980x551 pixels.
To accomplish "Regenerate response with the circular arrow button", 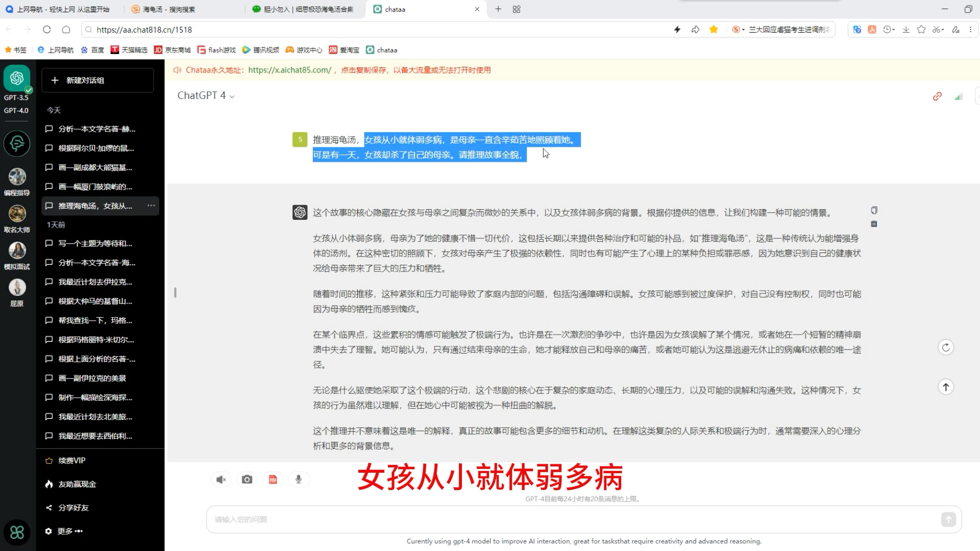I will pos(946,347).
